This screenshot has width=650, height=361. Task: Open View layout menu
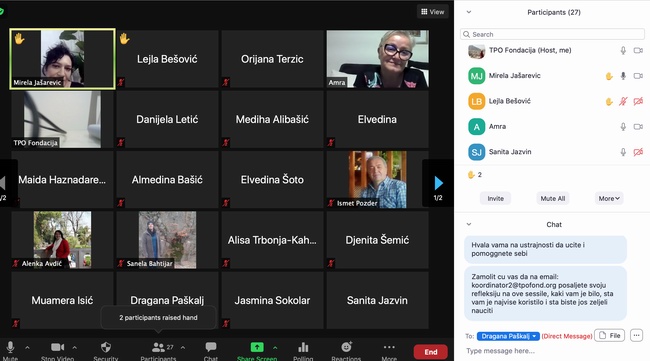point(432,12)
